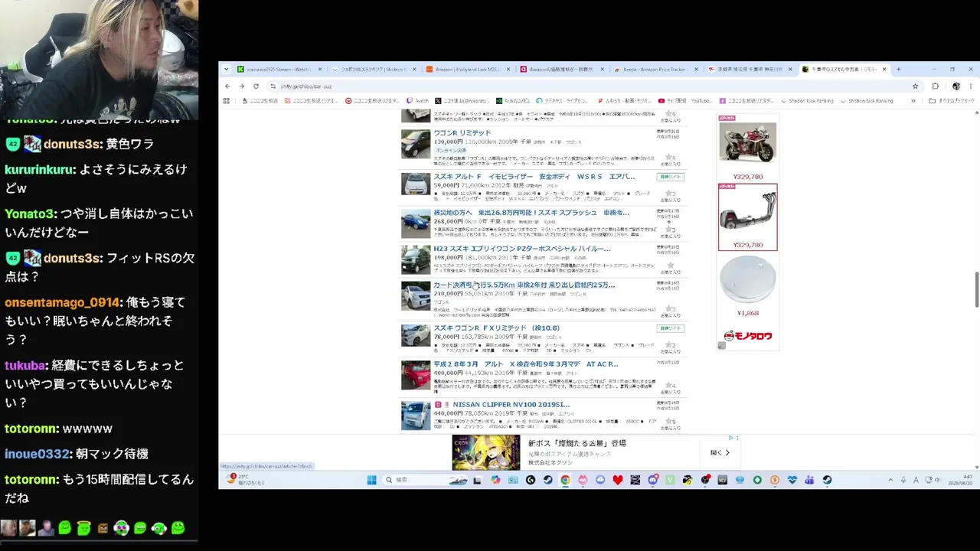Open the red Alto car thumbnail
Image resolution: width=980 pixels, height=551 pixels.
tap(416, 375)
